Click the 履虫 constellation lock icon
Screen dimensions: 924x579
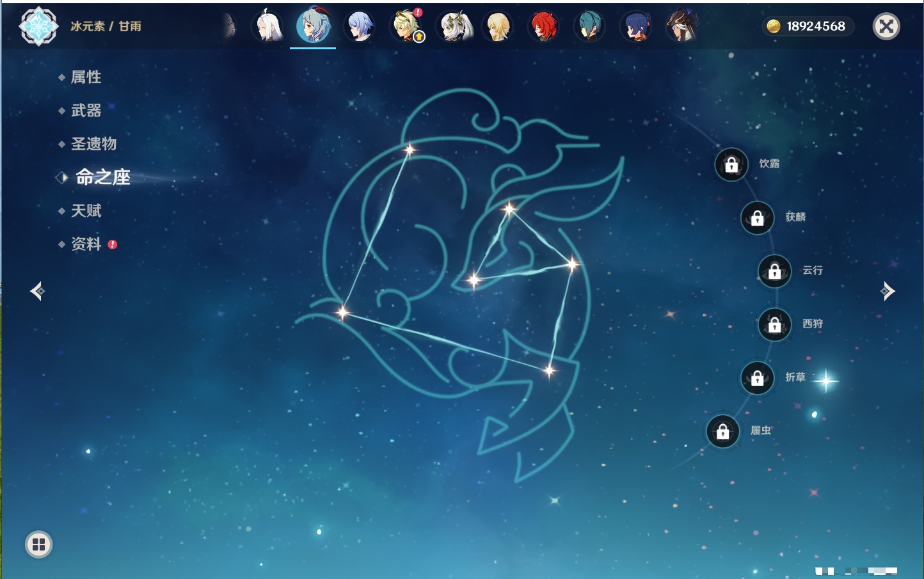722,432
